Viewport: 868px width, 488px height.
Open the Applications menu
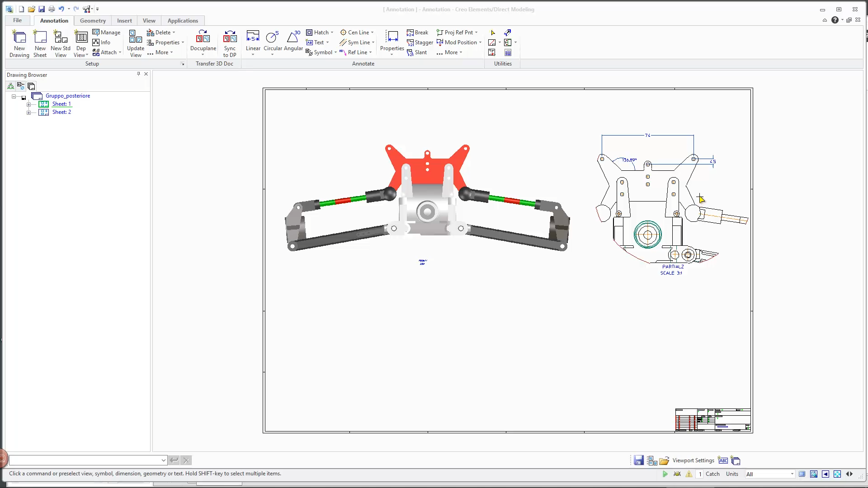pos(183,20)
